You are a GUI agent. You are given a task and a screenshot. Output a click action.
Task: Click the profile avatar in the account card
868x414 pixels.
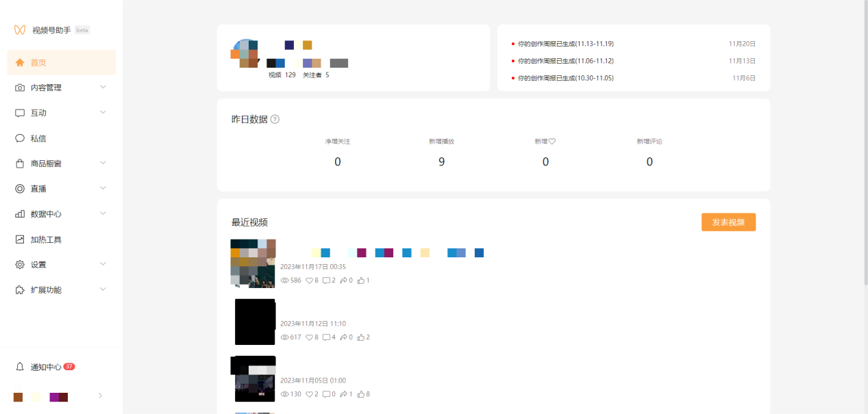coord(245,53)
